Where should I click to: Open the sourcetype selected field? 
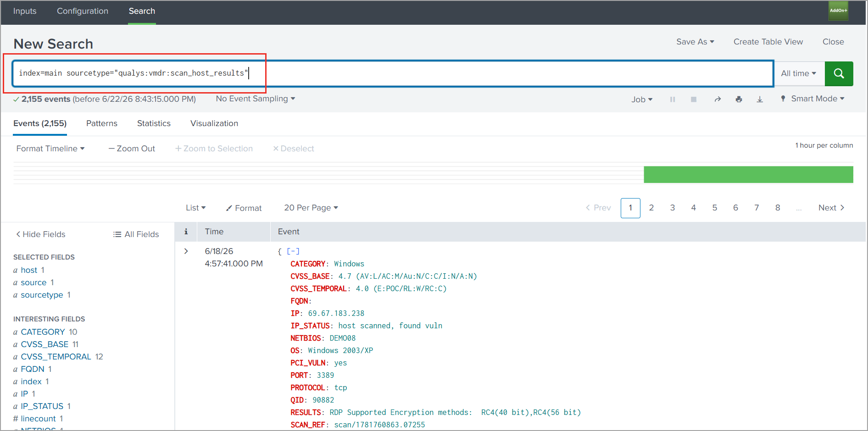pyautogui.click(x=42, y=295)
